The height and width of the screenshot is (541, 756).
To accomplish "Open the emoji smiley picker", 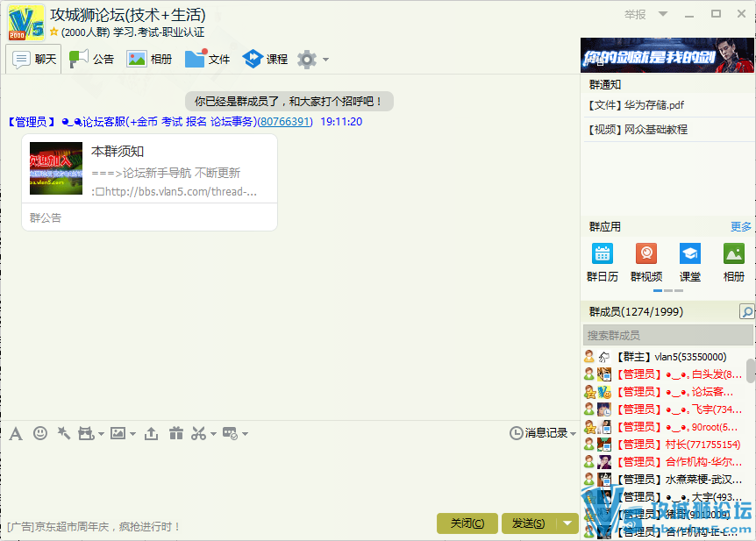I will click(40, 433).
